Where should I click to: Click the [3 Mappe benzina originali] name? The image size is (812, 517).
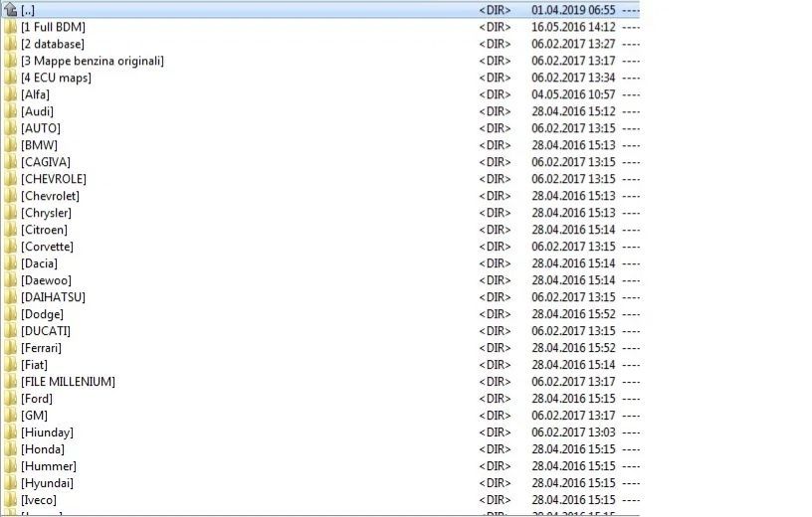[93, 61]
